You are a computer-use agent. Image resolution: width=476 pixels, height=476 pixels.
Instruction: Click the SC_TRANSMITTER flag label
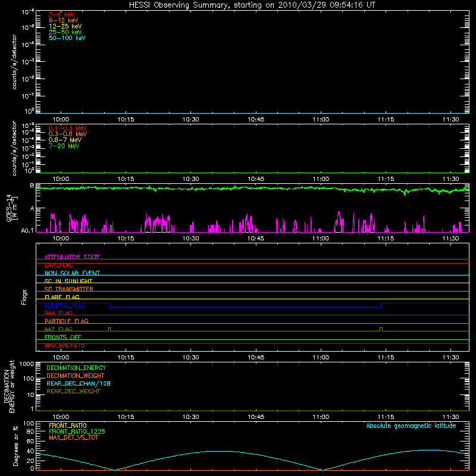click(68, 289)
